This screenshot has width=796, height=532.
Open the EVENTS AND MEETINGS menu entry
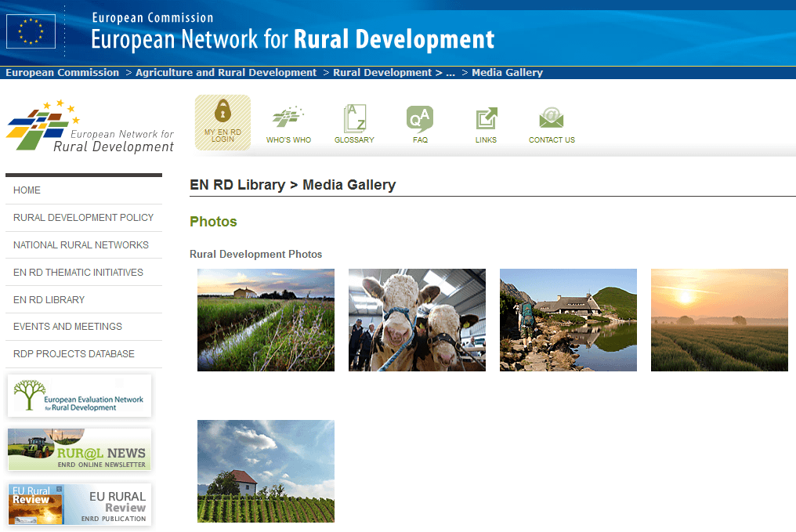[x=67, y=327]
